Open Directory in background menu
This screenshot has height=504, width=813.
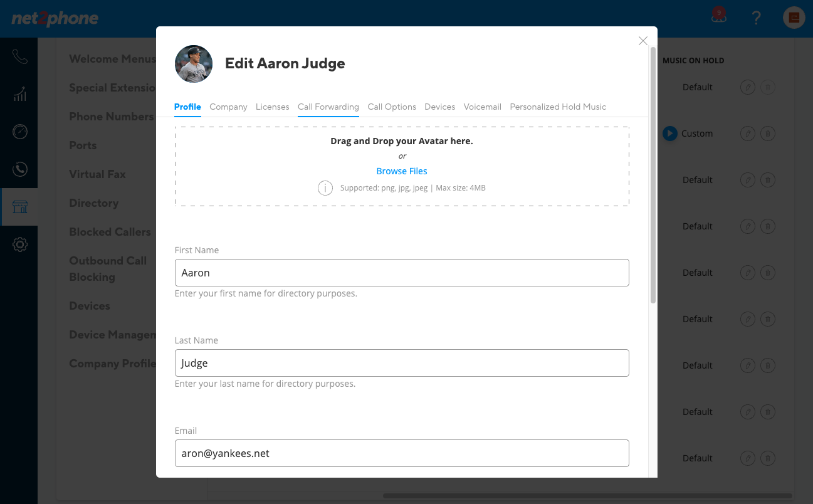93,203
